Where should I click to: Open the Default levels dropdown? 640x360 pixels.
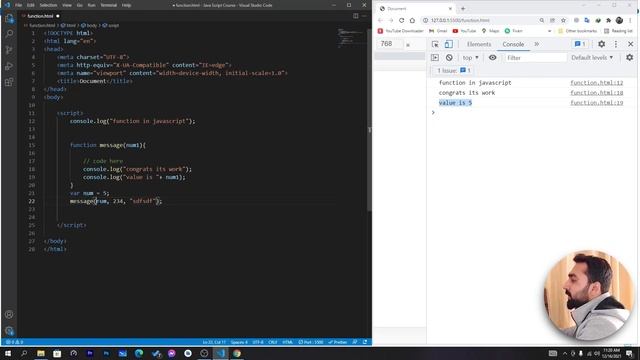(x=592, y=58)
